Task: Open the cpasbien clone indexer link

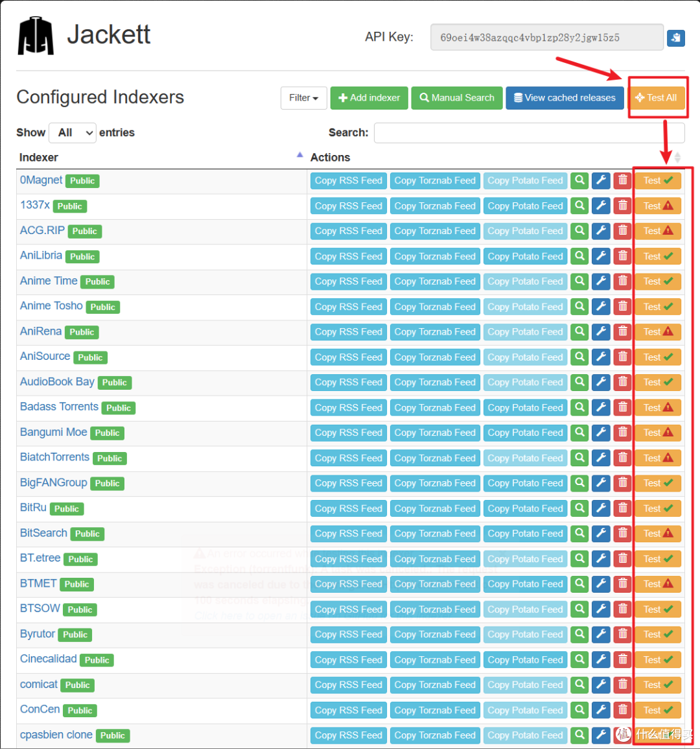Action: 56,735
